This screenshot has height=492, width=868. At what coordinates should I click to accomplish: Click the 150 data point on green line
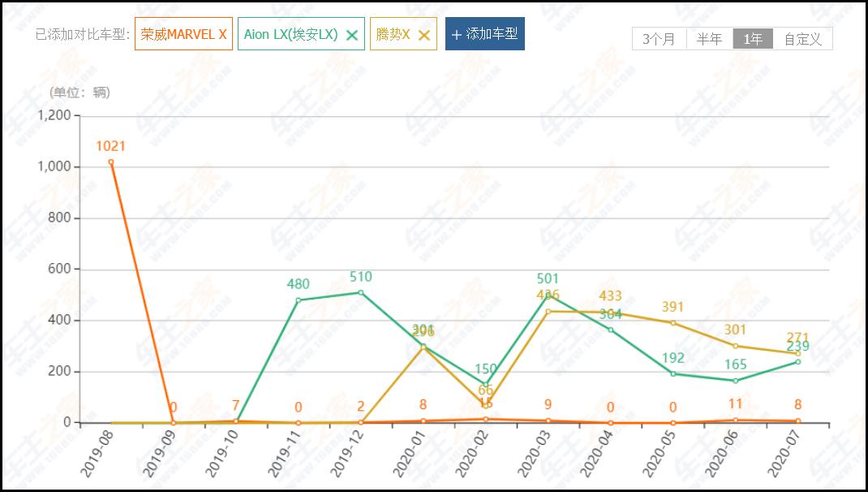coord(484,383)
